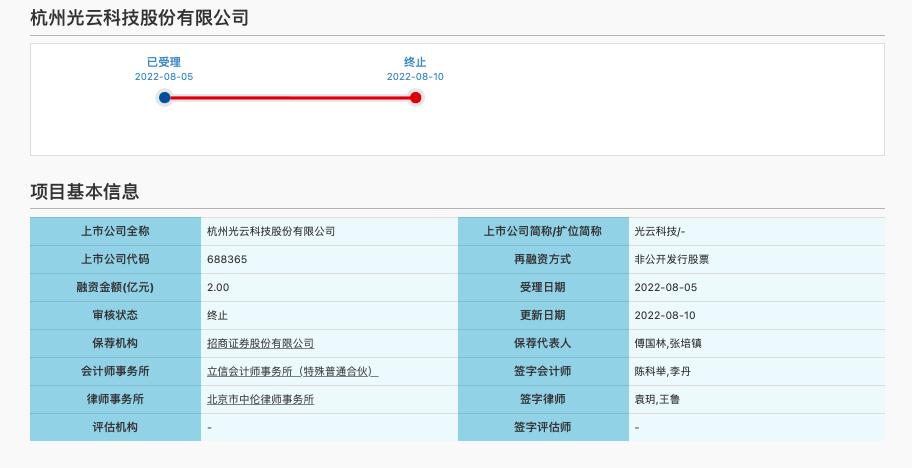Open the 北京市中伦律师事务所 link
912x468 pixels.
261,399
